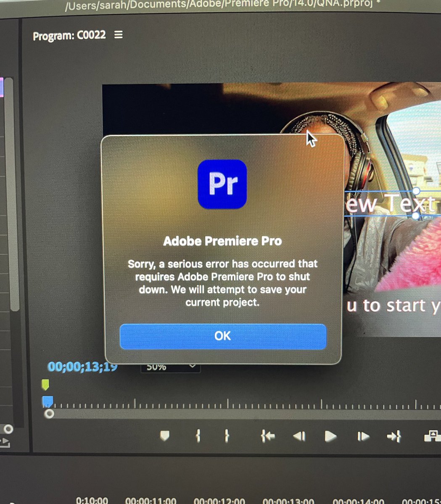Open the 50% zoom level dropdown
Viewport: 441px width, 504px height.
pos(170,367)
